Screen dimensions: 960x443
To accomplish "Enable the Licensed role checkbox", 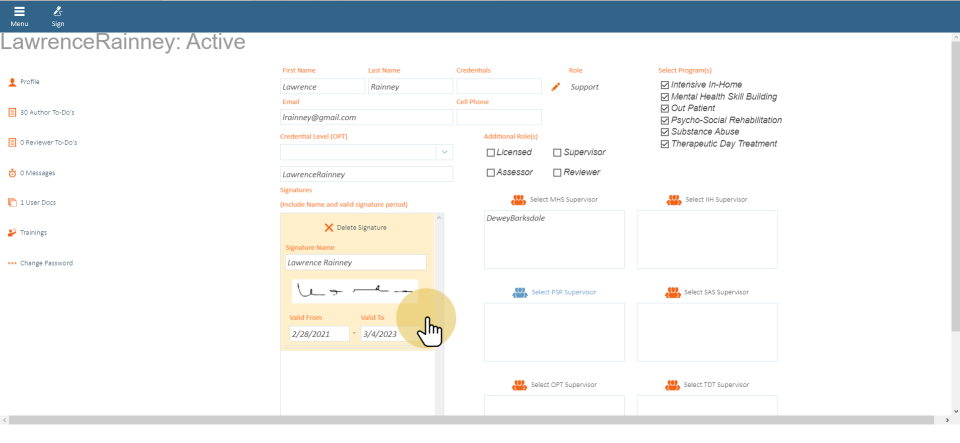I will tap(490, 153).
